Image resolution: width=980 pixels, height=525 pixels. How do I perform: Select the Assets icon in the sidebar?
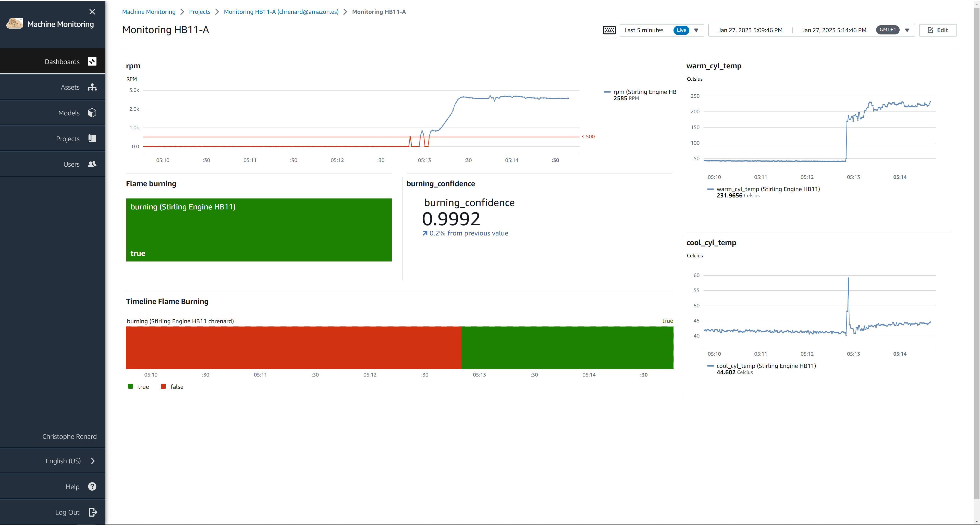[92, 87]
